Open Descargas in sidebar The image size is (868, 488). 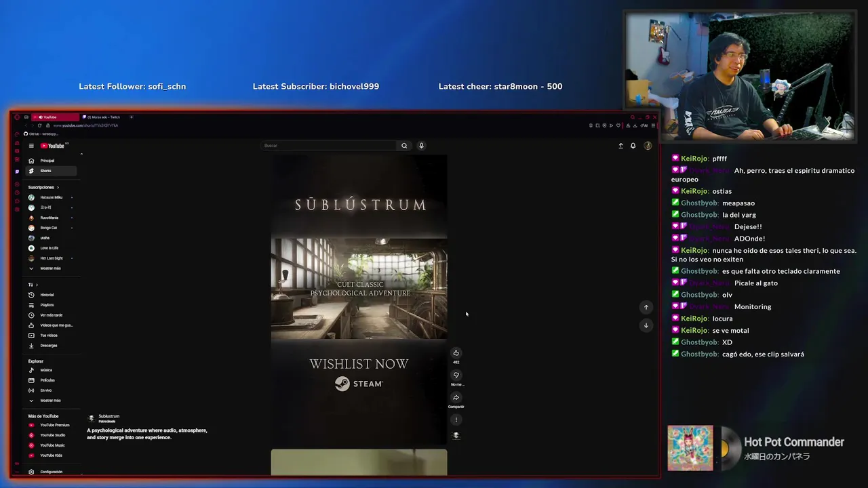pyautogui.click(x=52, y=346)
